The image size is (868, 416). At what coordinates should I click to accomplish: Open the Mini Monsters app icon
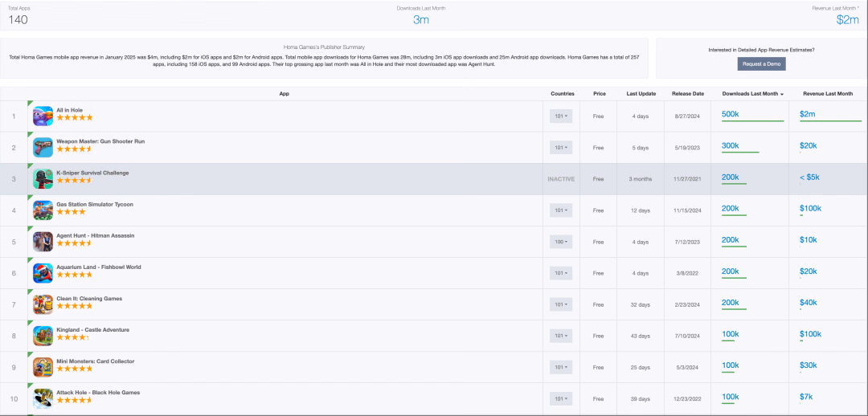(43, 367)
